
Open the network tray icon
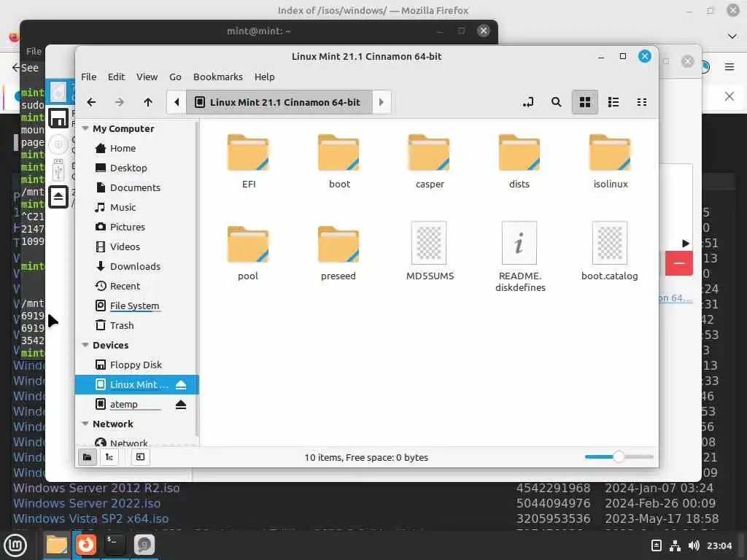pos(675,545)
